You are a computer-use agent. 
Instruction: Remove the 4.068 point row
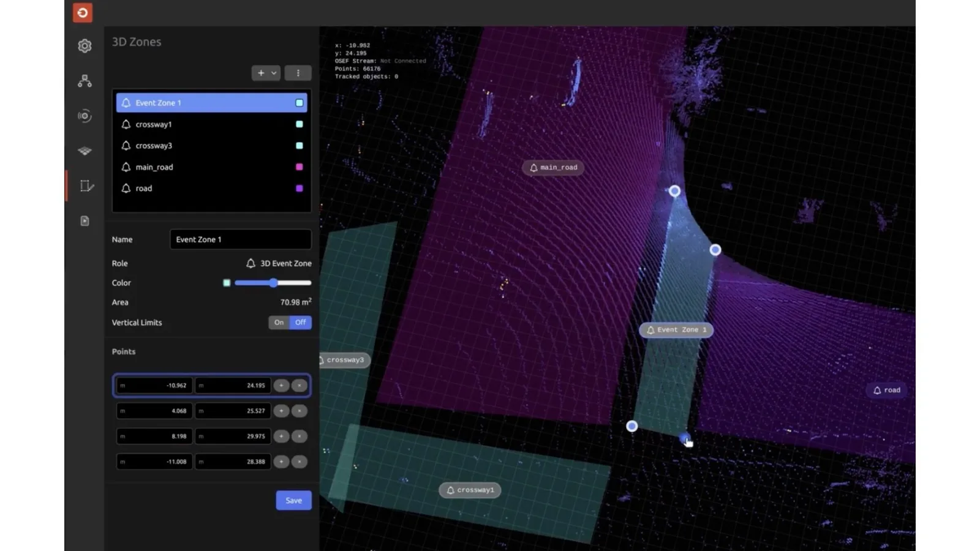coord(300,411)
